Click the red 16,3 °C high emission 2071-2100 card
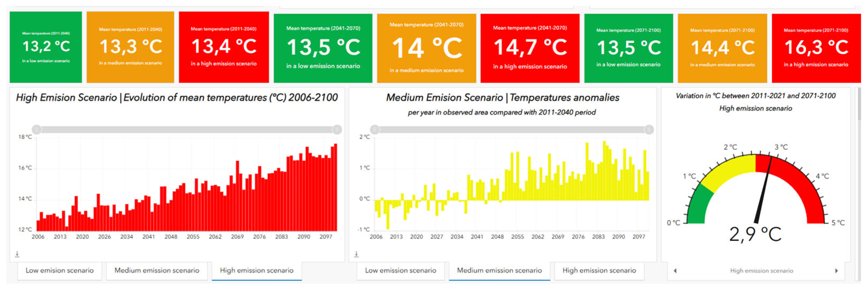Image resolution: width=868 pixels, height=293 pixels. (x=816, y=48)
